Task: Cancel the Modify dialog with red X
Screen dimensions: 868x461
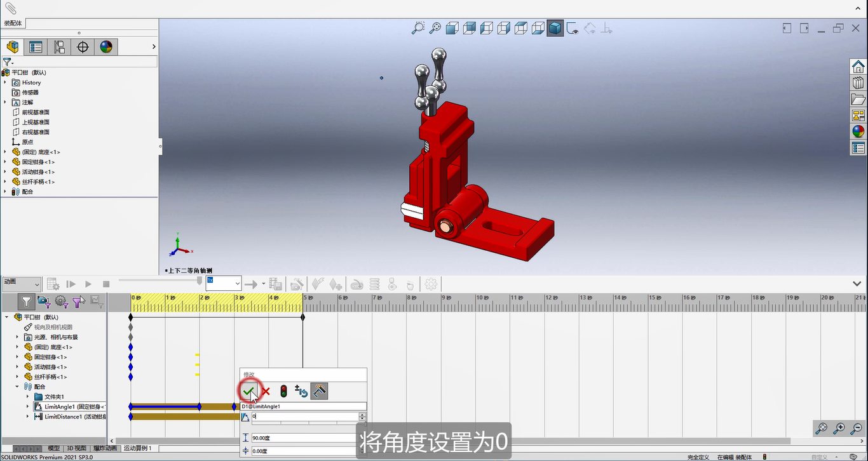Action: [x=266, y=391]
